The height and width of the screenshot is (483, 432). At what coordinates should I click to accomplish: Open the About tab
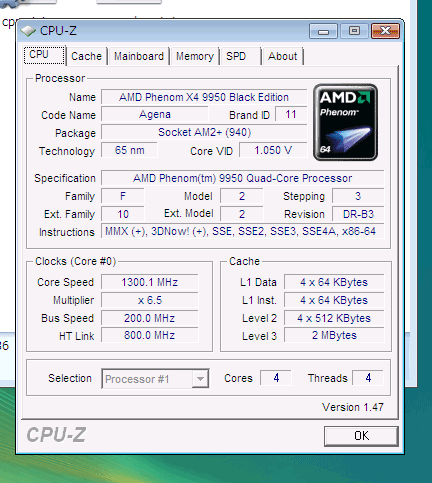pos(283,56)
